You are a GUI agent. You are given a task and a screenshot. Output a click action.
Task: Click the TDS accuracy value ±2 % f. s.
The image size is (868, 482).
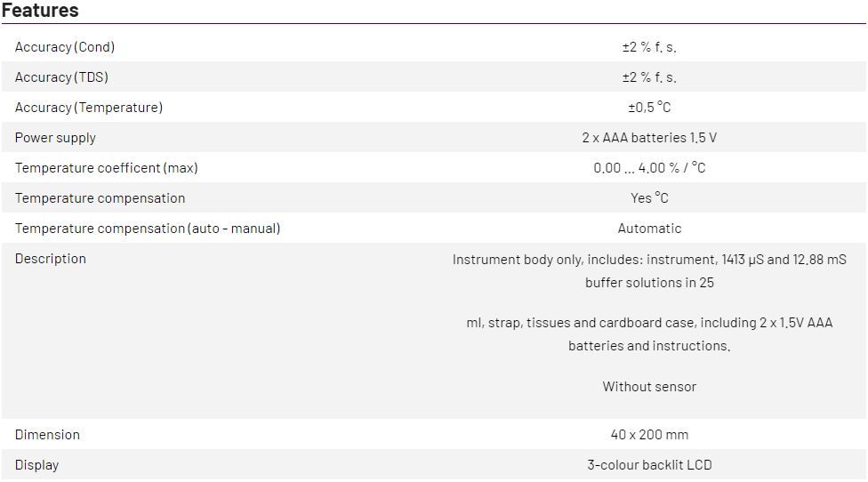coord(649,77)
